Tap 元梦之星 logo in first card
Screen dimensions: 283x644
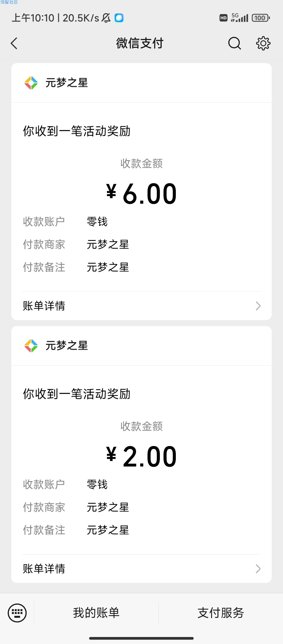pos(31,83)
